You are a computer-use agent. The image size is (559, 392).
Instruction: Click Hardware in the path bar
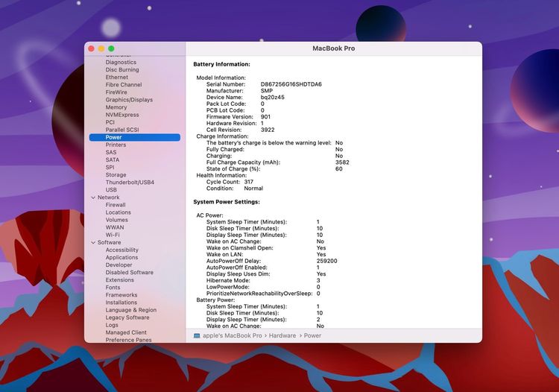[x=282, y=335]
